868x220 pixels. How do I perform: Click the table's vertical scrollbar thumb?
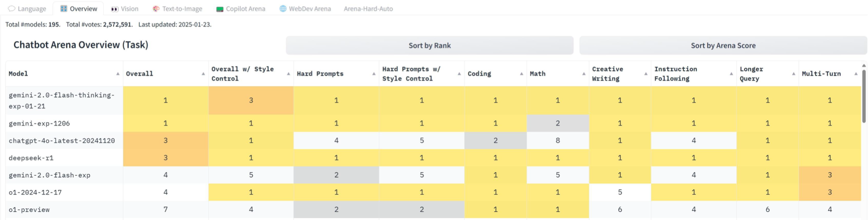864,96
